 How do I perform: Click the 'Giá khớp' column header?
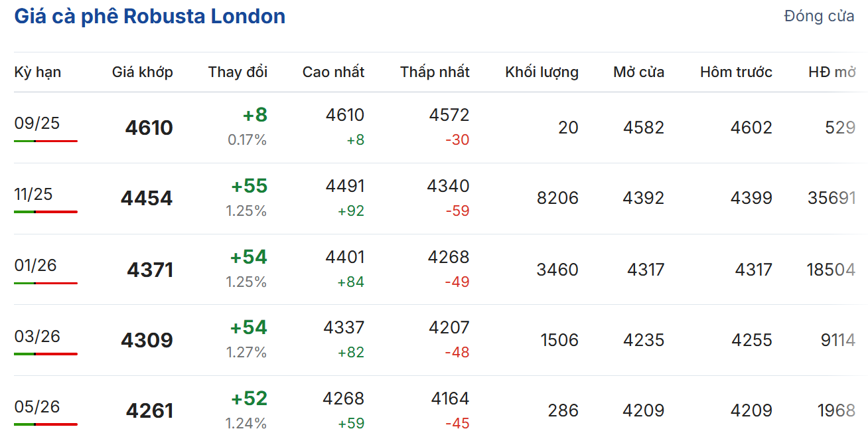tap(142, 72)
